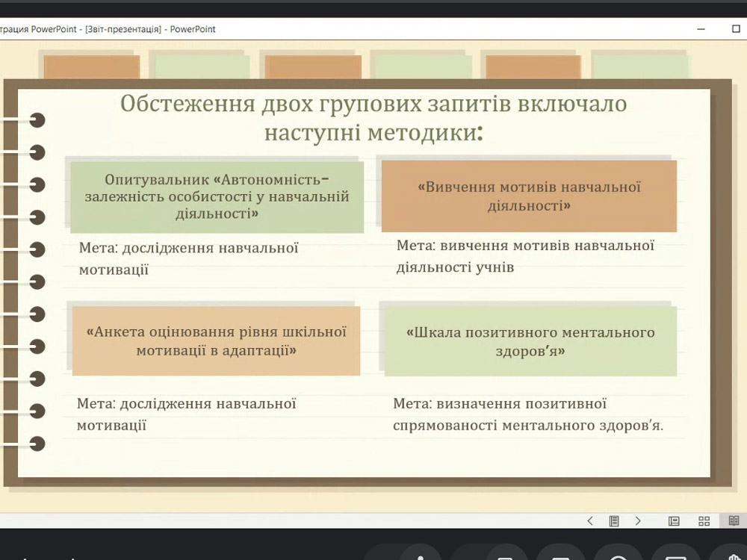Click the 'Шкала позитивного ментального здоров'я' box

tap(529, 340)
